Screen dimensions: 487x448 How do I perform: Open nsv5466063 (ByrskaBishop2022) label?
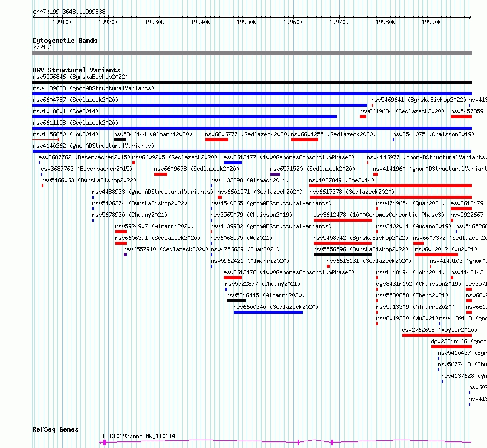(x=89, y=180)
